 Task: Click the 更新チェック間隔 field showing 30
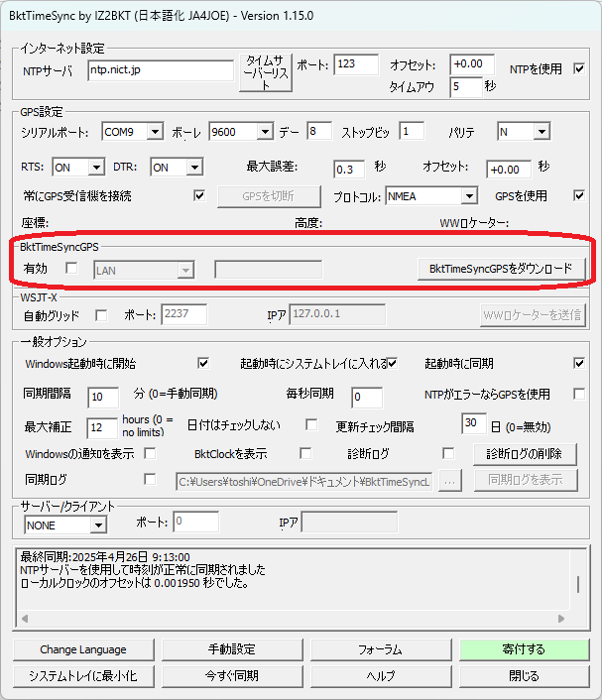(x=474, y=423)
